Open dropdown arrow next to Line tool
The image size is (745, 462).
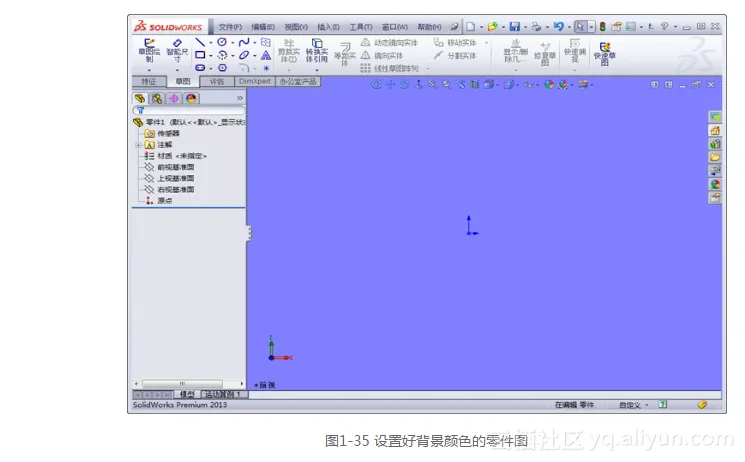pyautogui.click(x=210, y=43)
